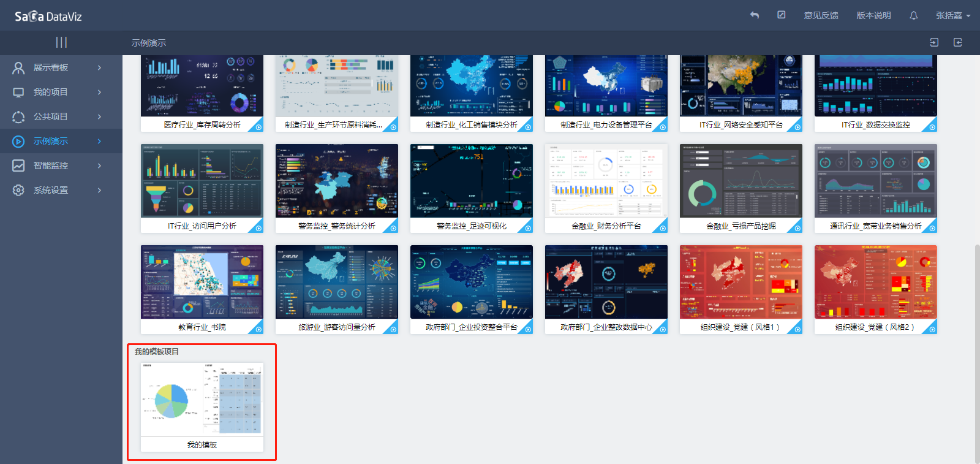980x464 pixels.
Task: Click the 示例演示 play icon in sidebar
Action: [18, 141]
